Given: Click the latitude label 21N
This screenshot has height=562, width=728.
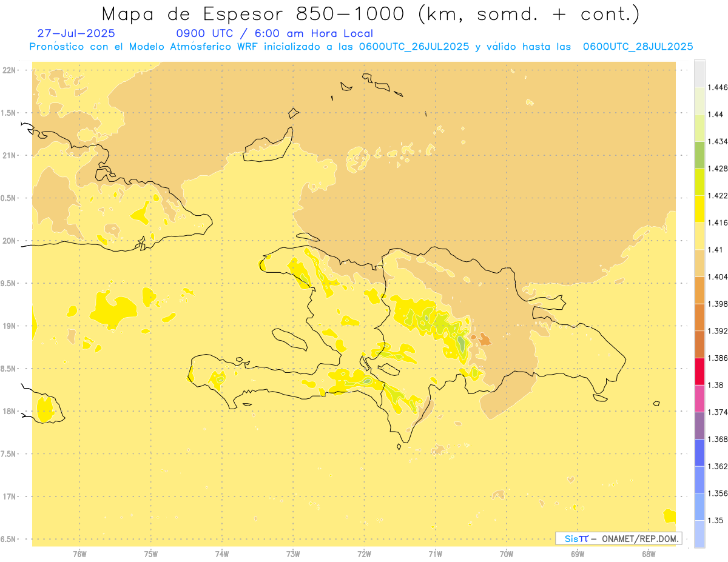Looking at the screenshot, I should [x=10, y=155].
